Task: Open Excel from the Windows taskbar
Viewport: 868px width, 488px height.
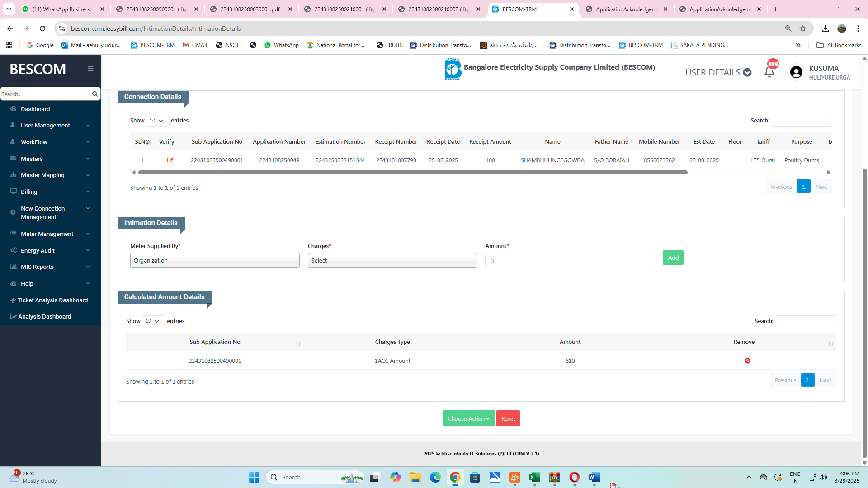Action: coord(534,477)
